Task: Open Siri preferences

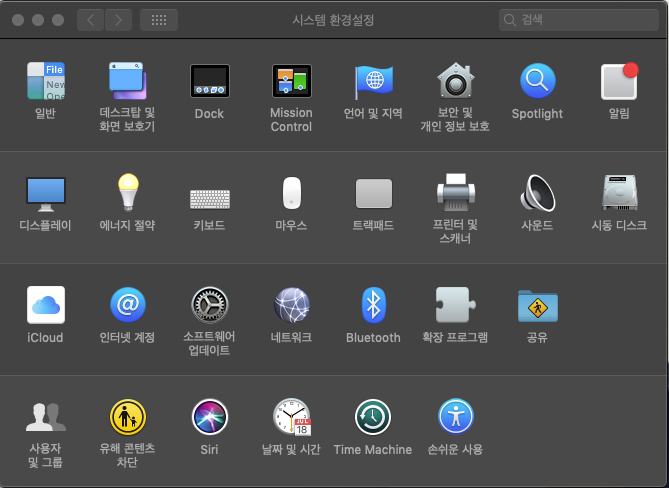Action: 209,417
